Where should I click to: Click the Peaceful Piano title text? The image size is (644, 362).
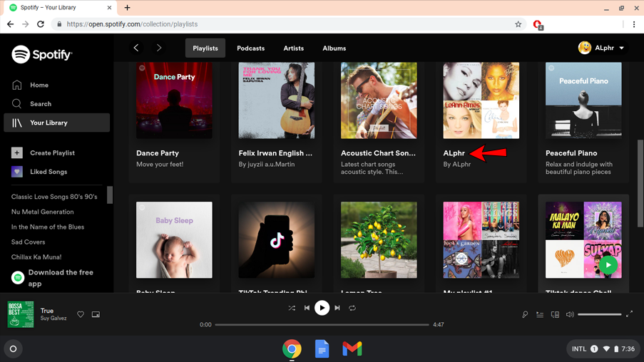point(571,153)
